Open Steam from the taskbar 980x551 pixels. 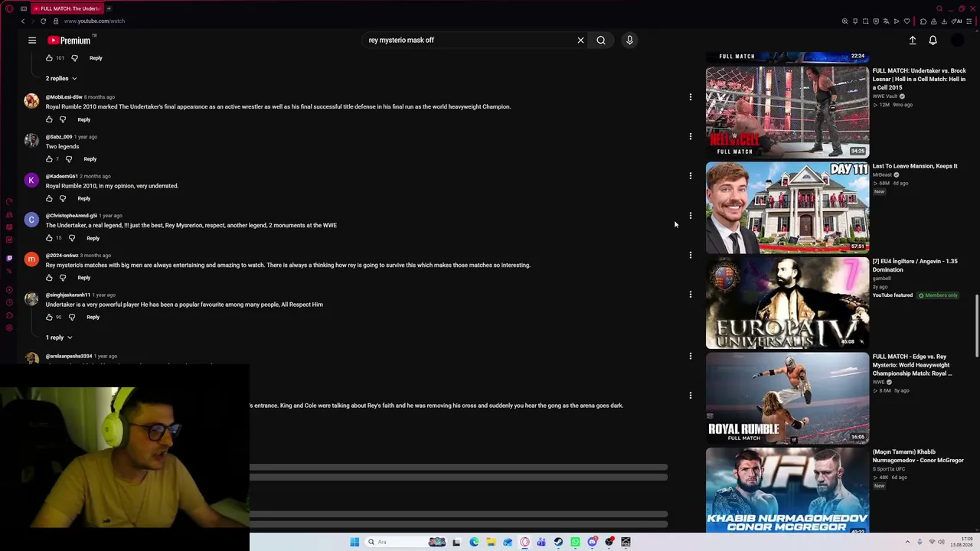coord(558,542)
